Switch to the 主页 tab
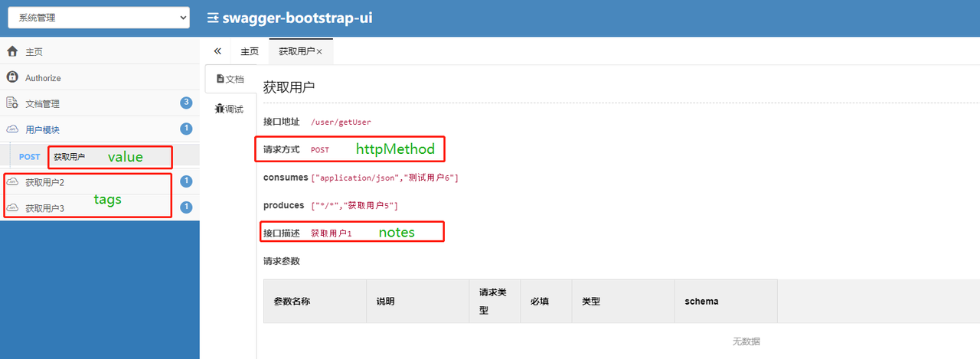980x359 pixels. pos(250,51)
